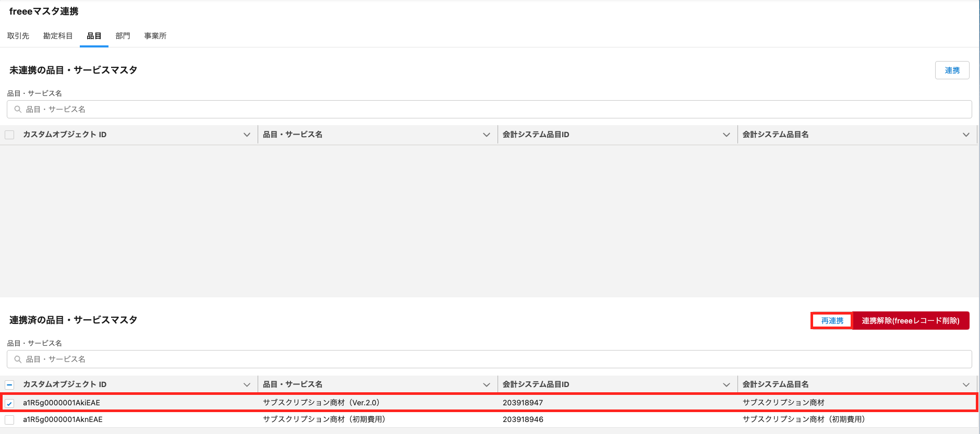Viewport: 980px width, 434px height.
Task: Click the search icon in linked items field
Action: coord(18,359)
